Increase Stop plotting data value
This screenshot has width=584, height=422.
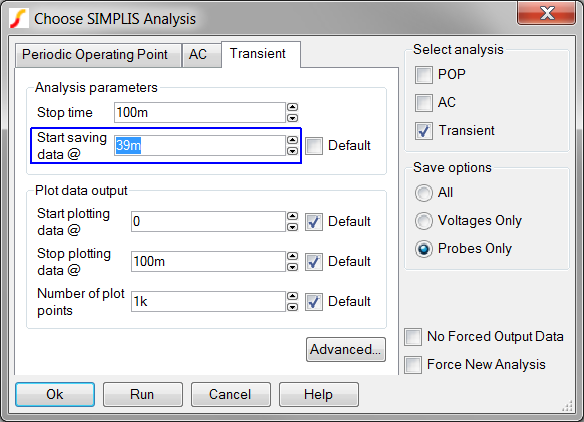point(293,256)
